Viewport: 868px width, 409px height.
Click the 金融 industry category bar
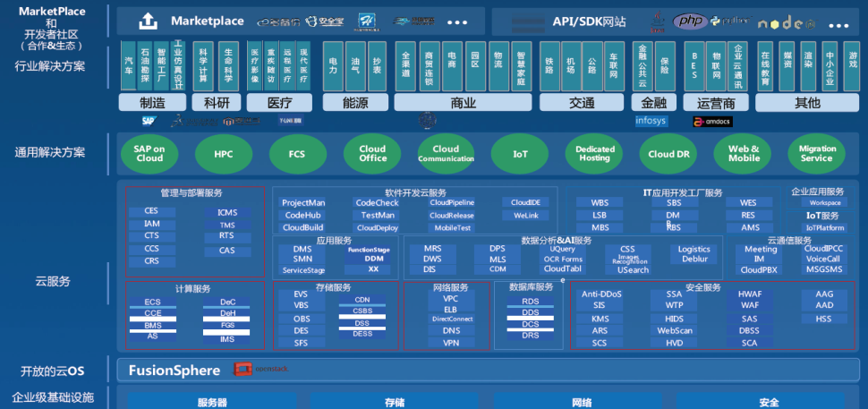(x=654, y=102)
